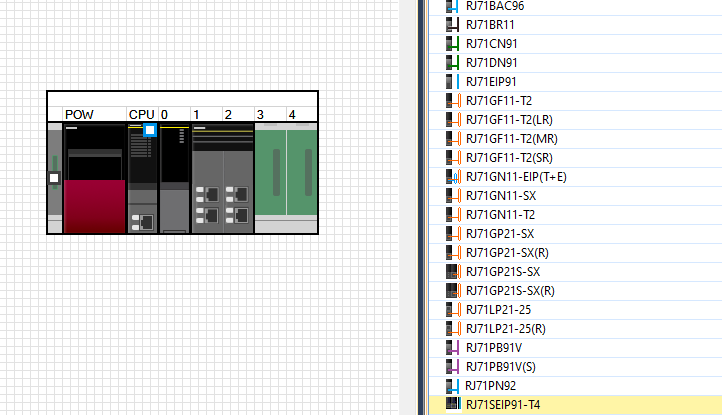Choose the RJ71GF11-T2(MR) list entry
Image resolution: width=722 pixels, height=415 pixels.
pos(513,139)
